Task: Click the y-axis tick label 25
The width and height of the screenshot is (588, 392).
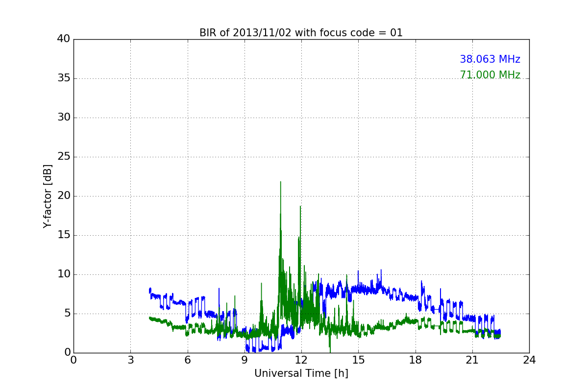Action: click(x=64, y=157)
